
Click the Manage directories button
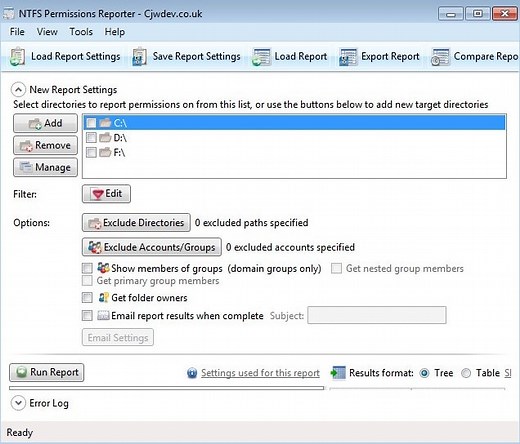45,167
